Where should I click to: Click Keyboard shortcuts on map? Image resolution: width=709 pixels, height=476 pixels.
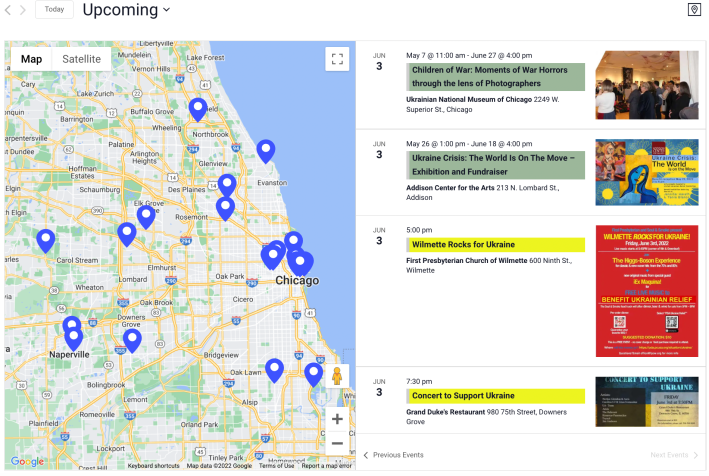[153, 466]
